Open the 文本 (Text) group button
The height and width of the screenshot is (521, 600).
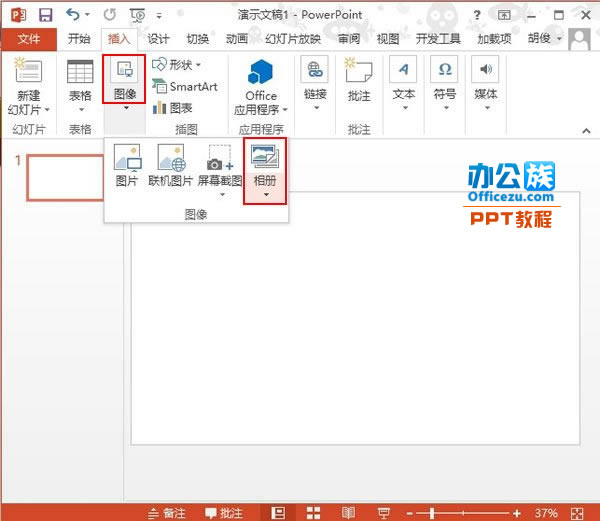point(404,83)
